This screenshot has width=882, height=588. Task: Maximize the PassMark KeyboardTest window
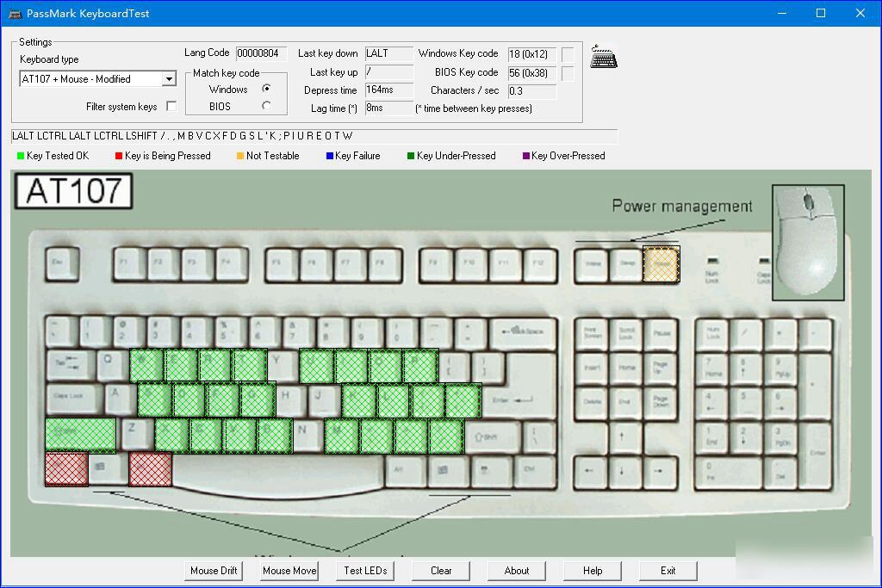tap(821, 13)
